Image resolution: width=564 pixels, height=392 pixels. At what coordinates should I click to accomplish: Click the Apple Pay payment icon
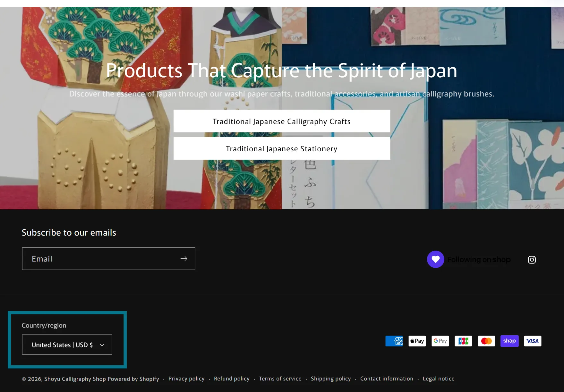[417, 341]
